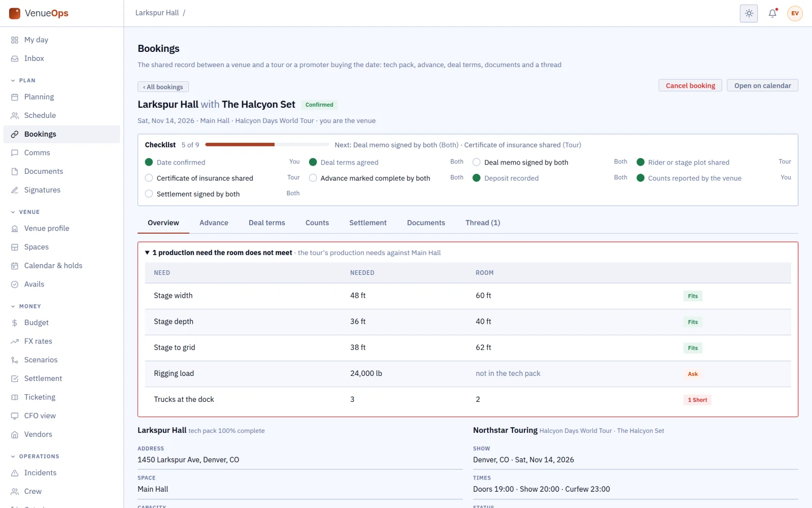Viewport: 812px width, 508px height.
Task: Go back to All bookings
Action: click(x=163, y=87)
